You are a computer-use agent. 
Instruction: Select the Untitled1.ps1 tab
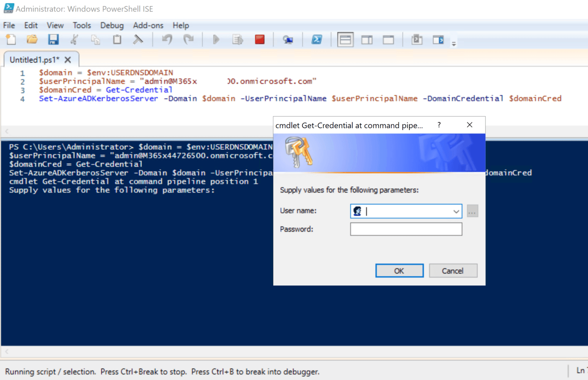coord(34,59)
